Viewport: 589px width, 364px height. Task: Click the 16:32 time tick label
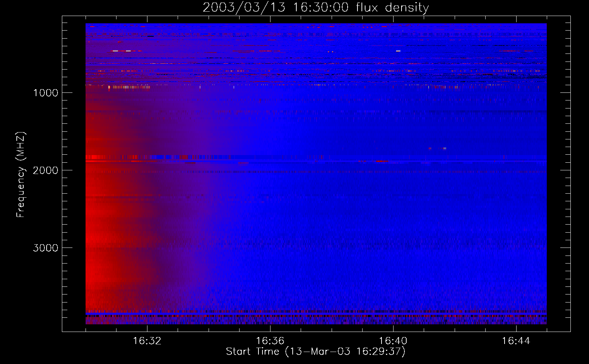(x=147, y=341)
